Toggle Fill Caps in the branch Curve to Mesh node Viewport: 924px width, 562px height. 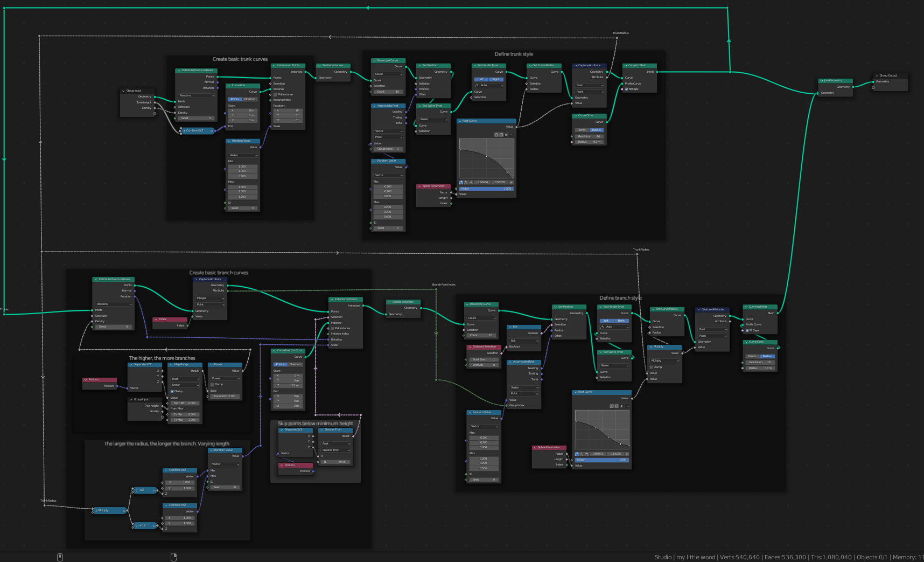747,330
